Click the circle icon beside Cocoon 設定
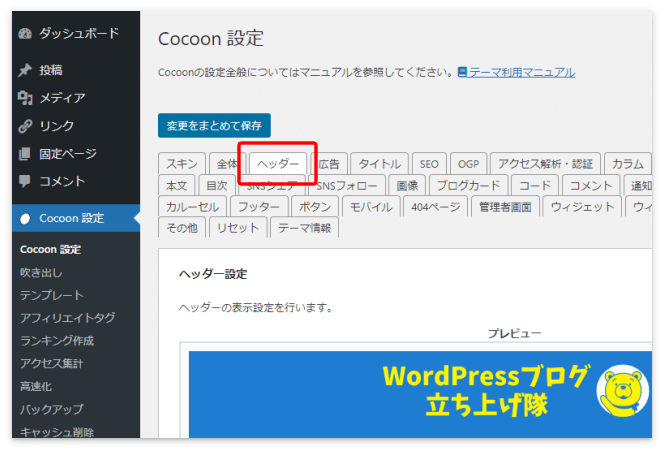 tap(25, 219)
